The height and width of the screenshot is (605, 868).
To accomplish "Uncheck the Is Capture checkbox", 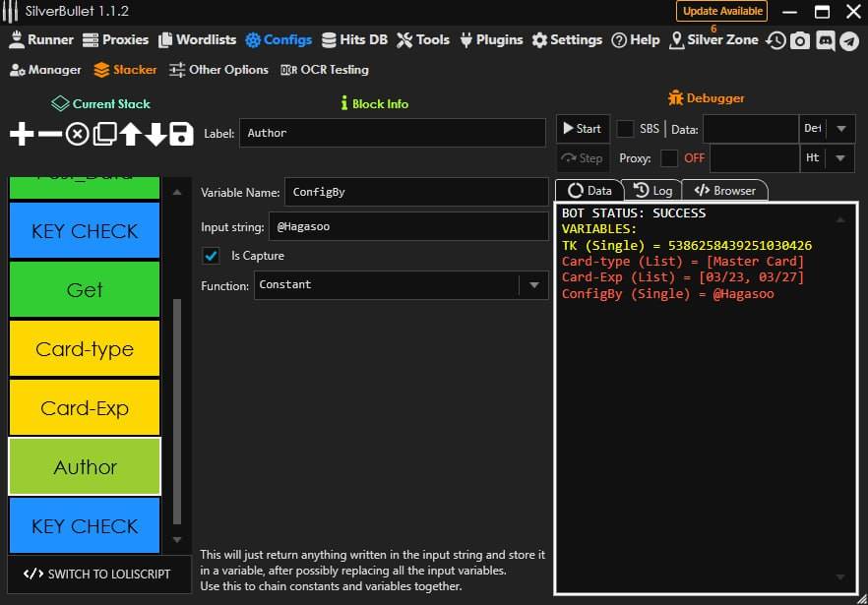I will tap(211, 256).
